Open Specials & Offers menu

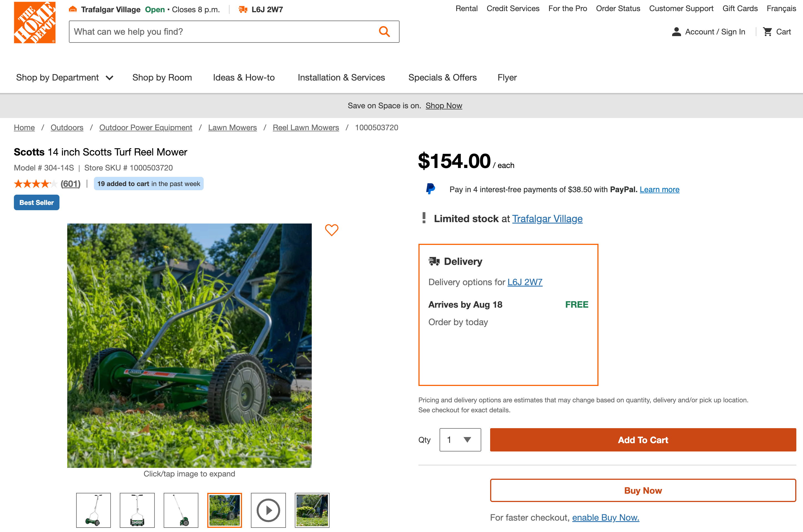tap(442, 78)
